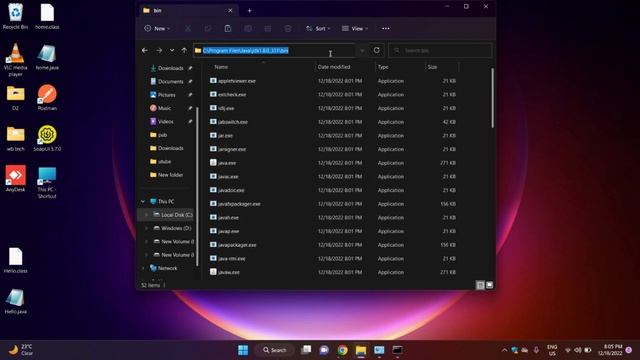Sort by Date modified column header
Image resolution: width=640 pixels, height=360 pixels.
click(334, 67)
